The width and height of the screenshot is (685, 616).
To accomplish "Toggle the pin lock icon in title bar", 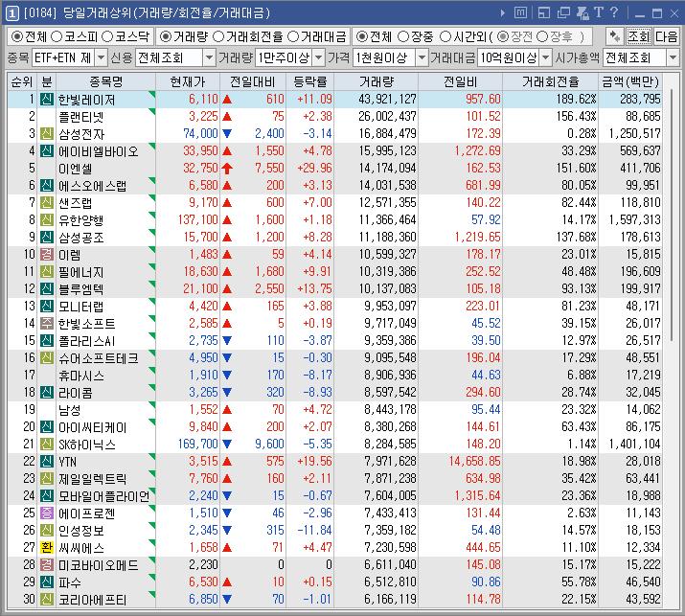I will (x=582, y=13).
